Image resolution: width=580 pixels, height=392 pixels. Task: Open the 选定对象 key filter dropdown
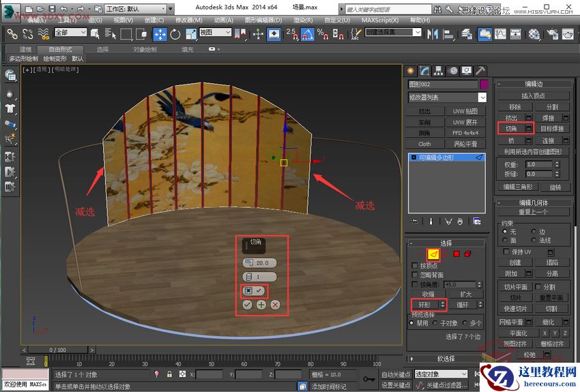coord(441,374)
